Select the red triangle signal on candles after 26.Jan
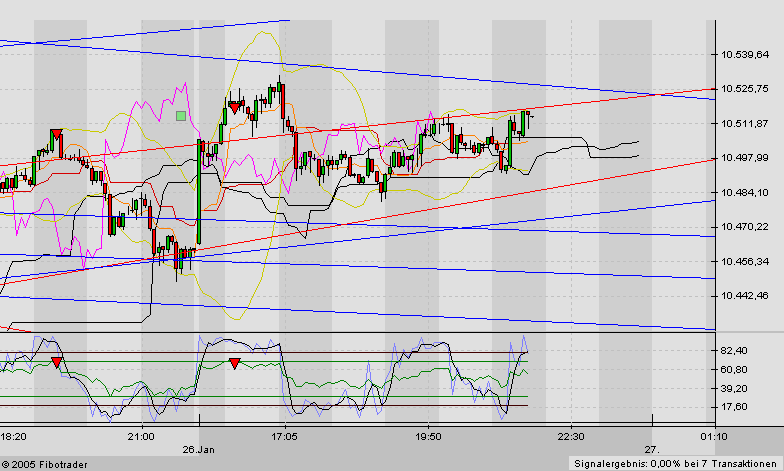 tap(234, 107)
